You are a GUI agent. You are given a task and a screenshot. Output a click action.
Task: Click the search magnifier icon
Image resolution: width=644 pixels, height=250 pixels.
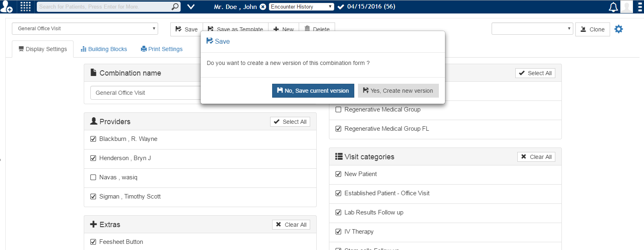(175, 7)
